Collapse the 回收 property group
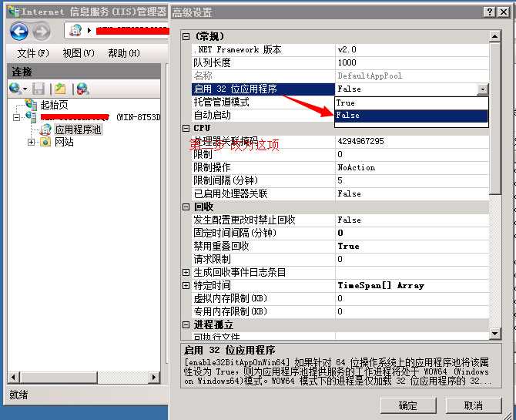Image resolution: width=516 pixels, height=420 pixels. (186, 207)
